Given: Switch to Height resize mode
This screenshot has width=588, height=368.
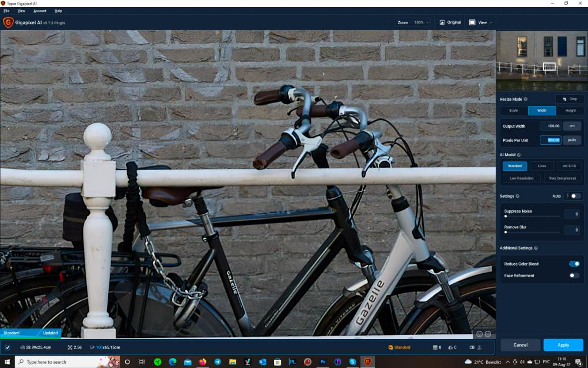Looking at the screenshot, I should click(x=570, y=111).
